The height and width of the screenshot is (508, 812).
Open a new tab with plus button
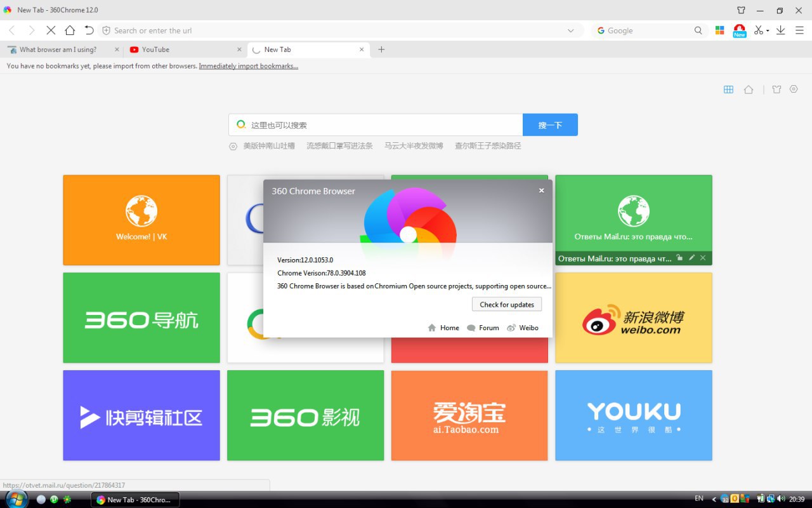point(381,50)
